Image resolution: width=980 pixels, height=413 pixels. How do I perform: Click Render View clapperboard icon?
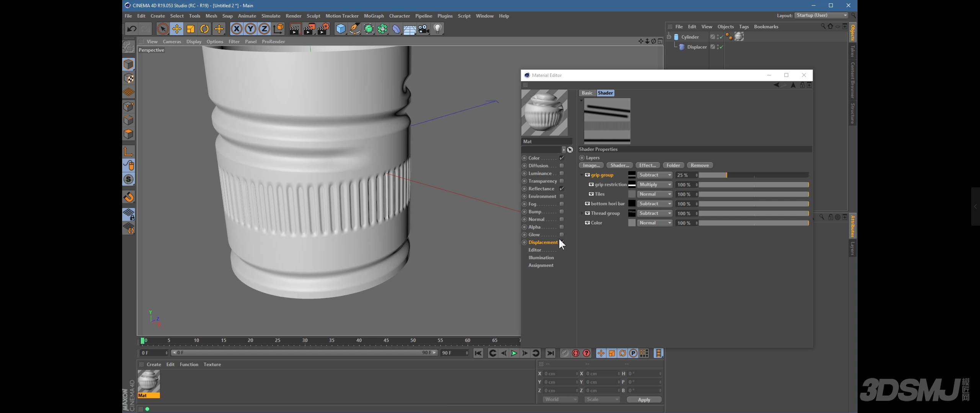click(x=295, y=29)
